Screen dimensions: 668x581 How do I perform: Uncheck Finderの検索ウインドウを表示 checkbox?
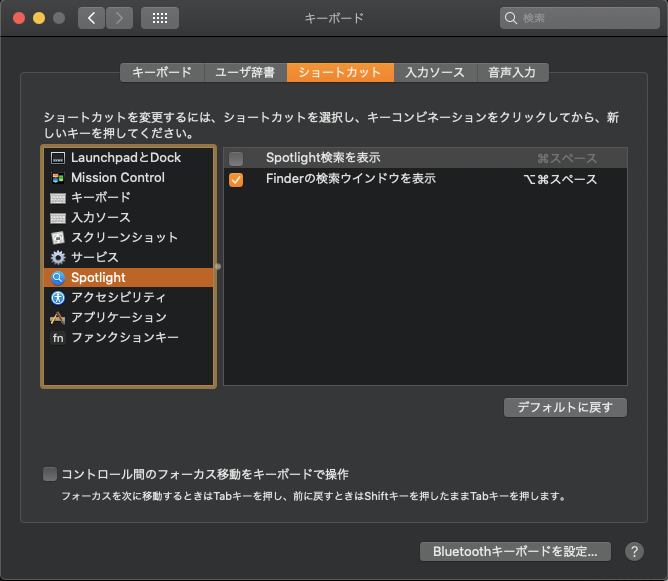[x=236, y=180]
